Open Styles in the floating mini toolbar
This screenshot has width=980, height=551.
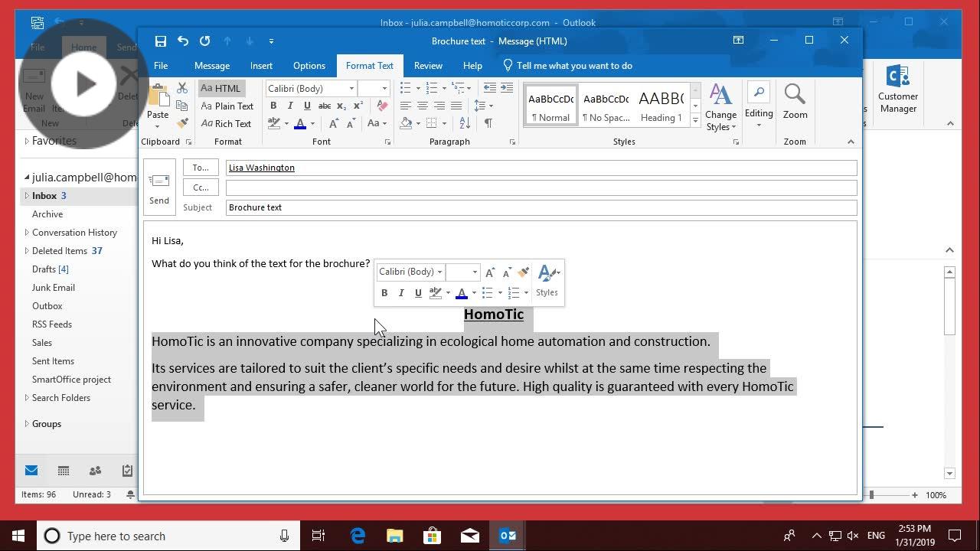[547, 281]
